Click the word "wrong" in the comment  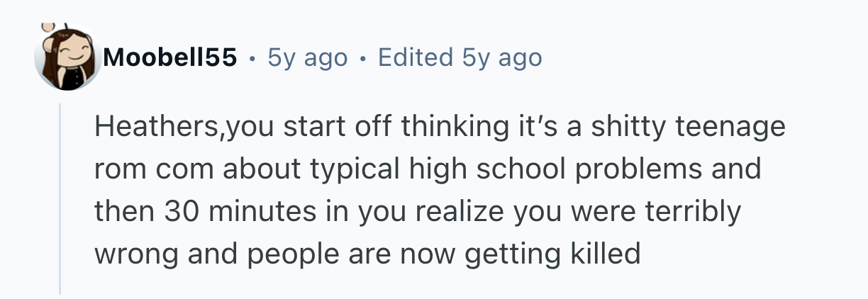click(133, 254)
